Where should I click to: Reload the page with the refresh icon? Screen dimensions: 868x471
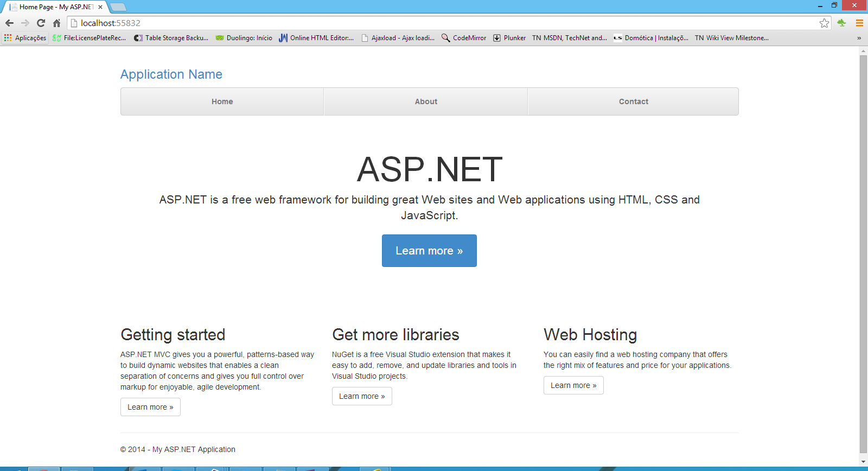(41, 23)
